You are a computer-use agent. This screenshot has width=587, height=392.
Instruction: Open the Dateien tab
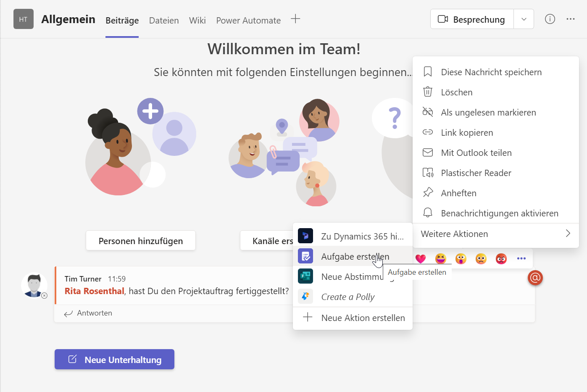click(x=164, y=21)
